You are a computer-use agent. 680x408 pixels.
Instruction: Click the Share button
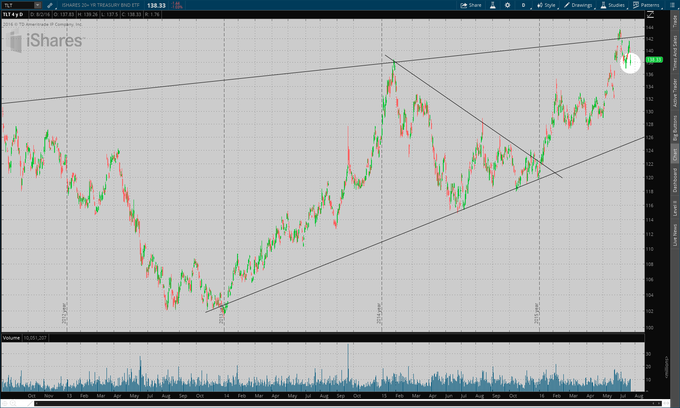coord(471,5)
